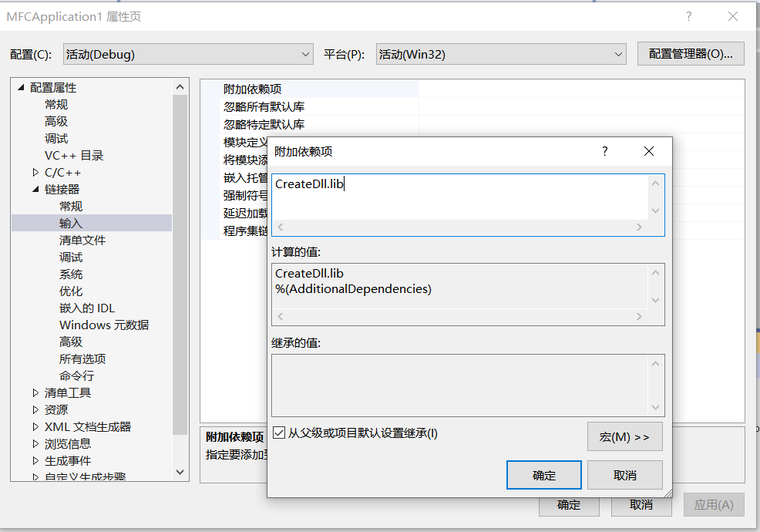
Task: Select 常规 under 配置属性
Action: click(56, 104)
